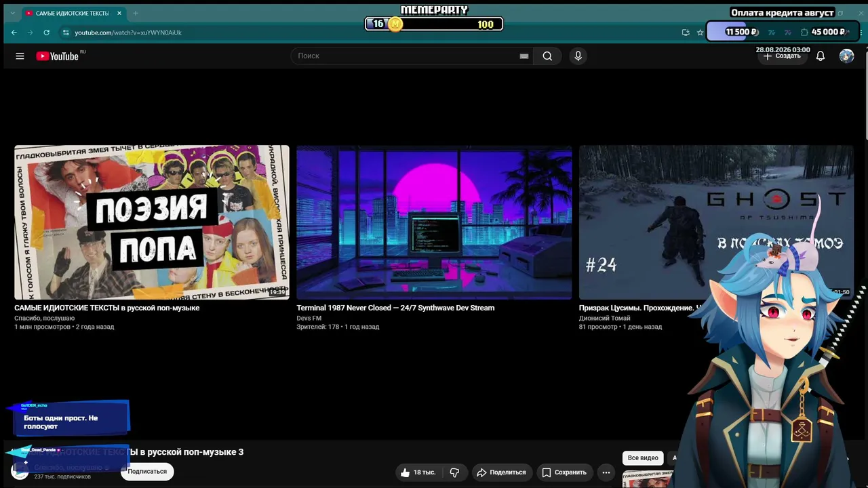
Task: Start voice search with the microphone
Action: click(x=578, y=56)
